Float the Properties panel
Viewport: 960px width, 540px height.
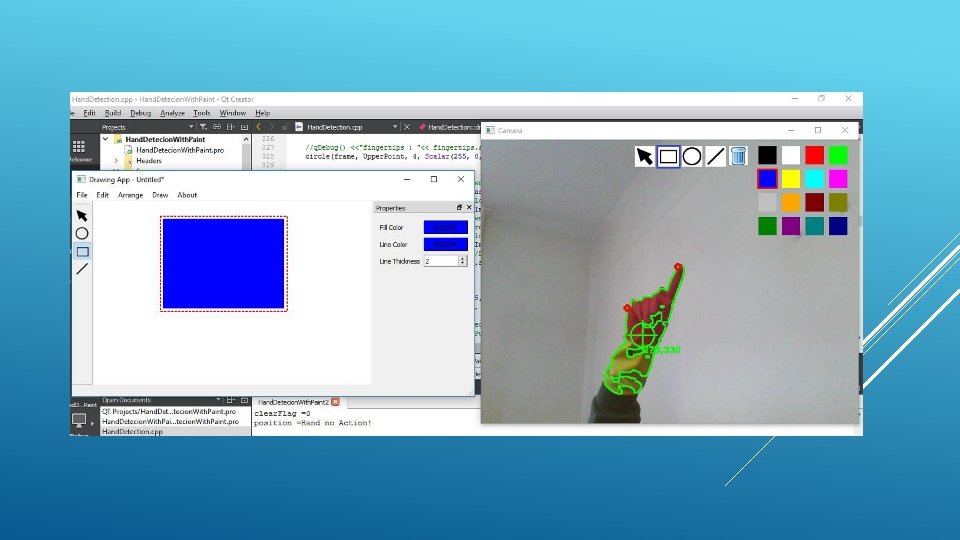(x=459, y=208)
